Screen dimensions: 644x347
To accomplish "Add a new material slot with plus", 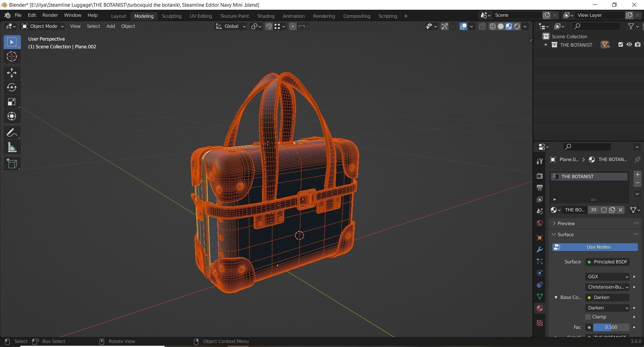I will point(637,175).
